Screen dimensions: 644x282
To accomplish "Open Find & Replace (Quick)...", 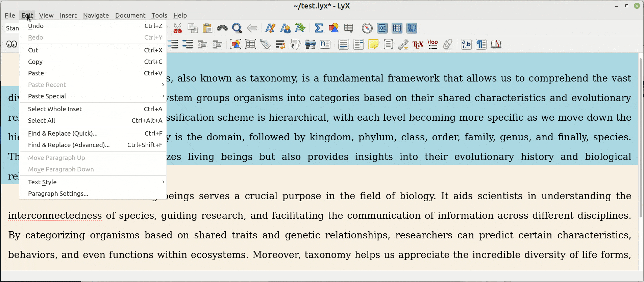I will 93,134.
